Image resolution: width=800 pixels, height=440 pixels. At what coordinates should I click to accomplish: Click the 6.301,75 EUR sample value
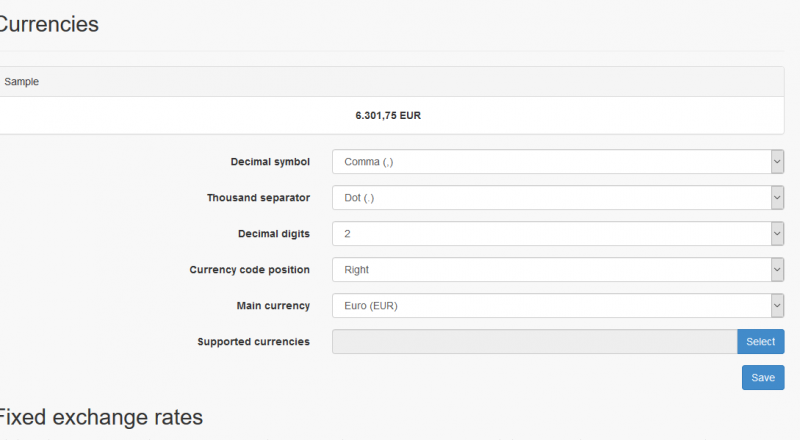tap(388, 116)
